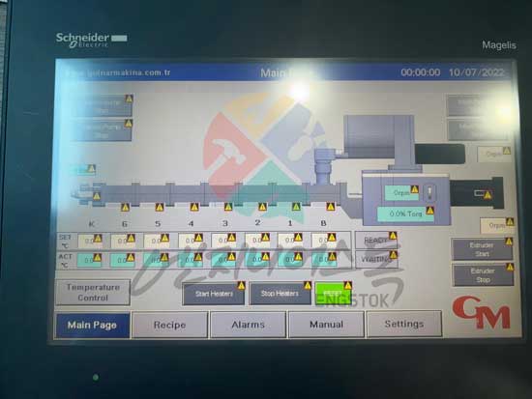Open the Main Page tab
This screenshot has width=532, height=399.
(x=92, y=326)
